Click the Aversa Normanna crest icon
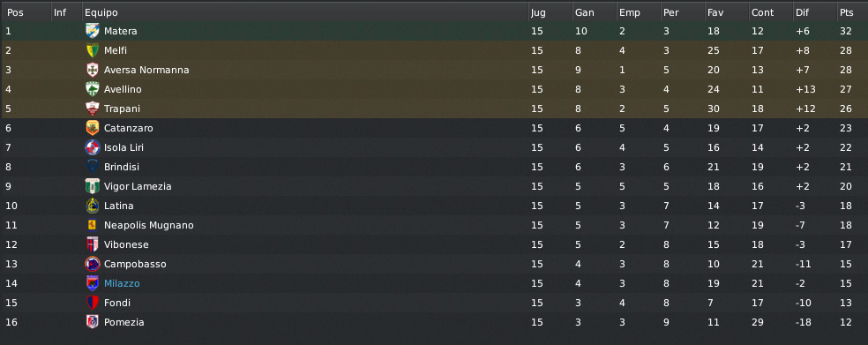868x345 pixels. pos(93,70)
